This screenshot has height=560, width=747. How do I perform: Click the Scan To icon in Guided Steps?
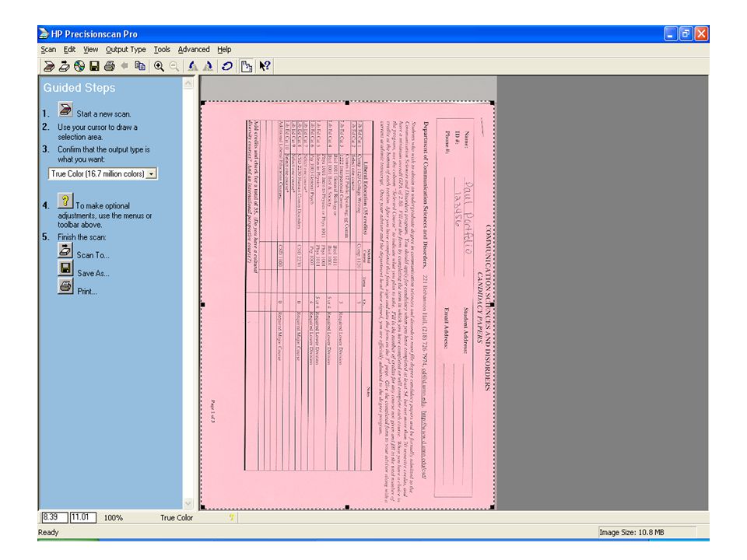tap(65, 250)
